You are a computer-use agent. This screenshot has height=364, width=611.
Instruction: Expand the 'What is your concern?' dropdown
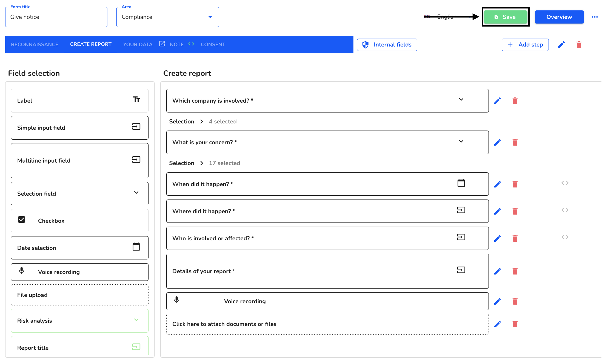(461, 142)
